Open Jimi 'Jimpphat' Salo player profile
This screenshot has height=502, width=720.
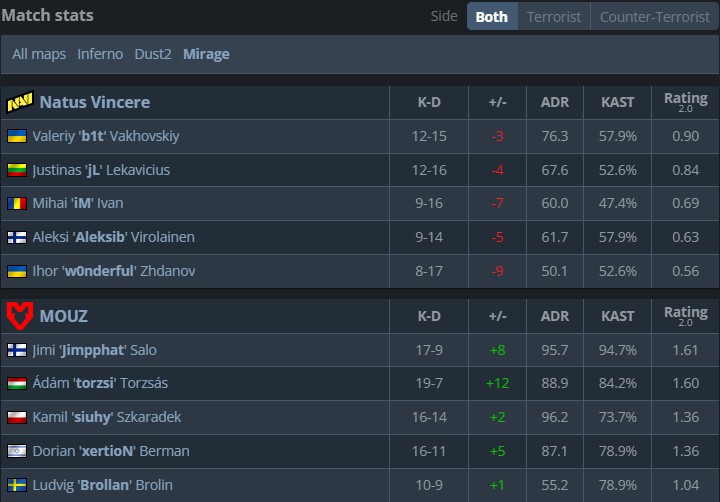pos(94,350)
